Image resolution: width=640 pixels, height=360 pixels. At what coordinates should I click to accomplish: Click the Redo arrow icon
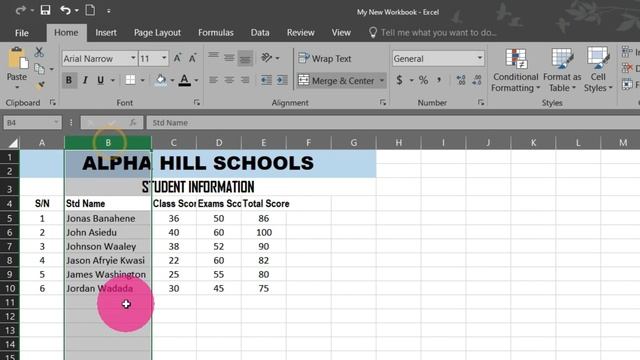pyautogui.click(x=20, y=10)
